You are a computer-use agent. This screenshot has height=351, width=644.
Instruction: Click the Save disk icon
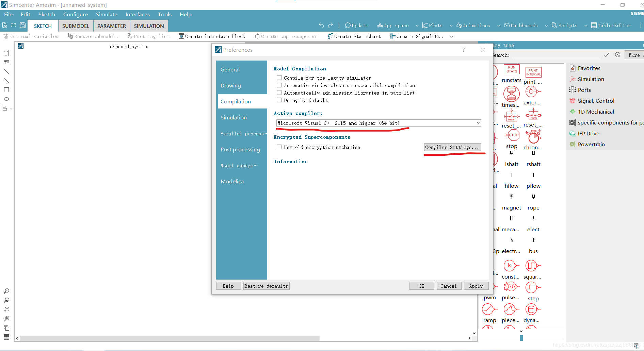click(x=23, y=26)
